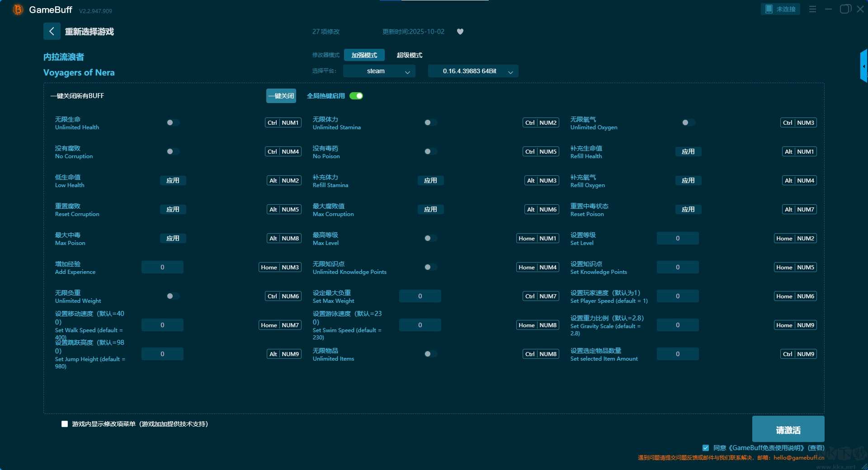Uncheck the GameBuff disclaimer agreement checkbox
The height and width of the screenshot is (470, 868).
pos(706,448)
